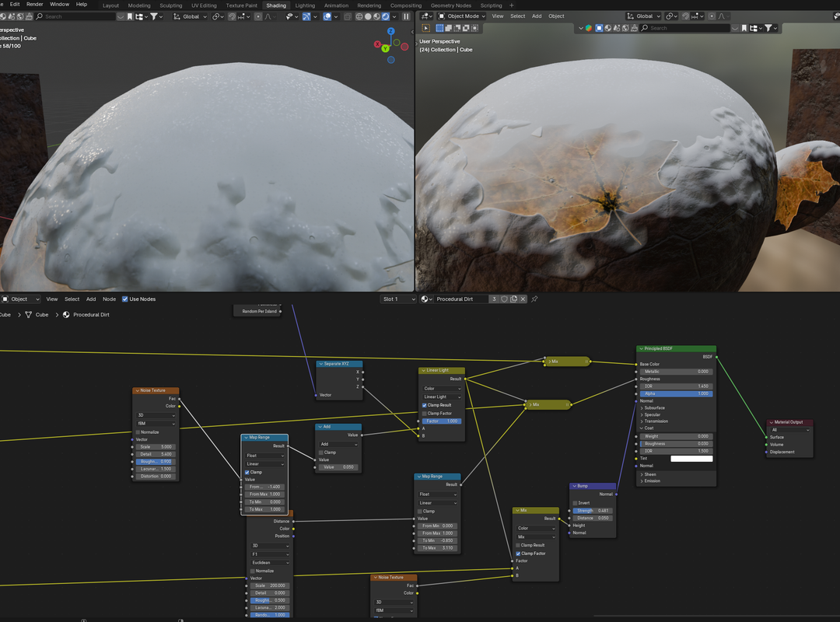The width and height of the screenshot is (840, 622).
Task: Select wireframe shading icon in left viewport
Action: tap(359, 16)
